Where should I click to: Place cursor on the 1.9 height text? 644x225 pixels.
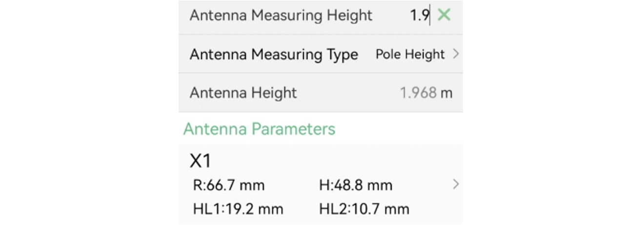pos(419,16)
